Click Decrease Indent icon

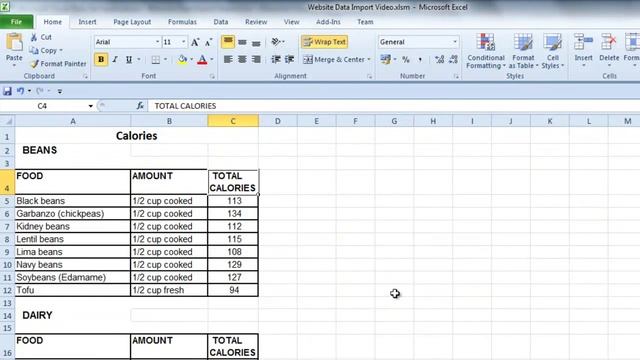click(276, 60)
